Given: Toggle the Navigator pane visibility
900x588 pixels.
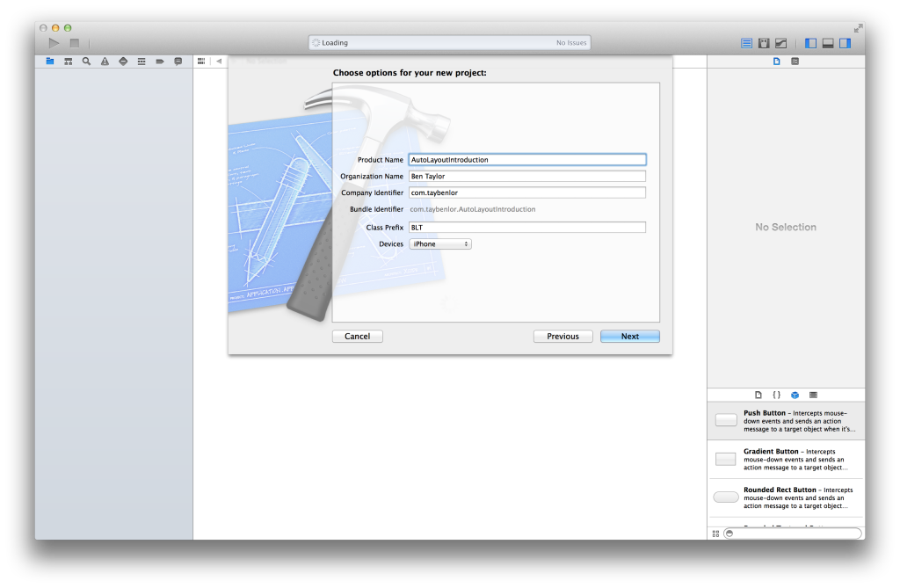Looking at the screenshot, I should coord(811,43).
